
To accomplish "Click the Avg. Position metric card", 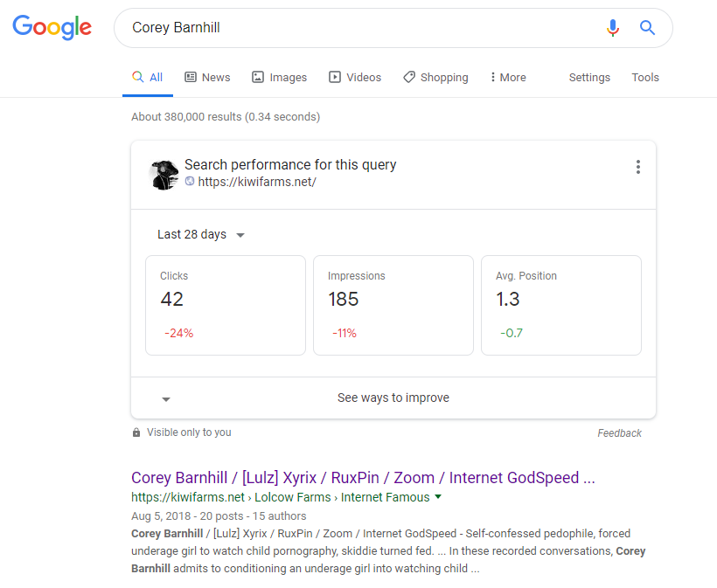I will tap(561, 305).
